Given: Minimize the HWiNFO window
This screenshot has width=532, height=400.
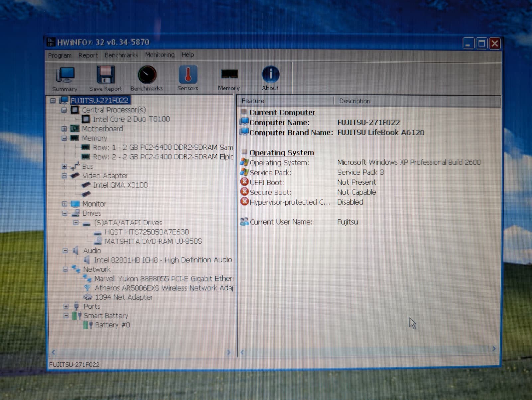Looking at the screenshot, I should point(468,44).
